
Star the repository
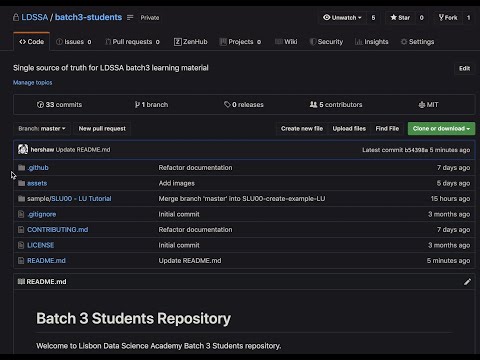[400, 17]
